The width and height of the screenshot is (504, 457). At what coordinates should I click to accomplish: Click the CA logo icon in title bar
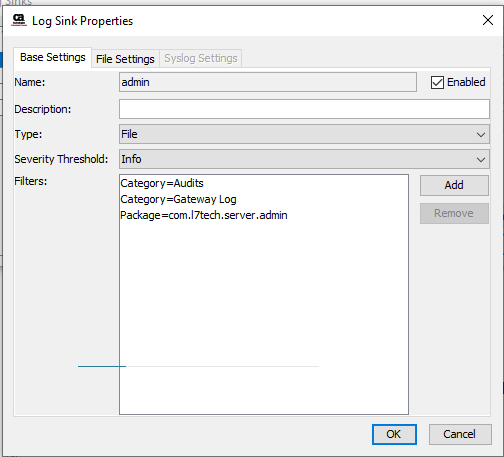19,20
